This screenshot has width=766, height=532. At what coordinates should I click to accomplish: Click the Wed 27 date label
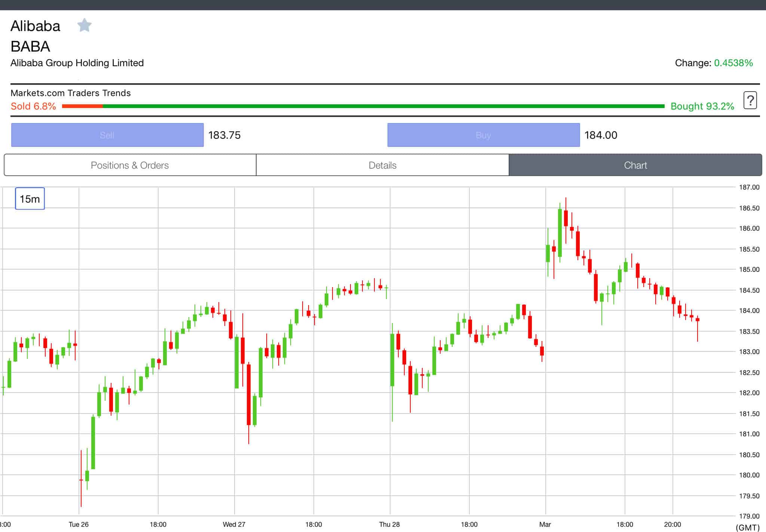tap(234, 524)
